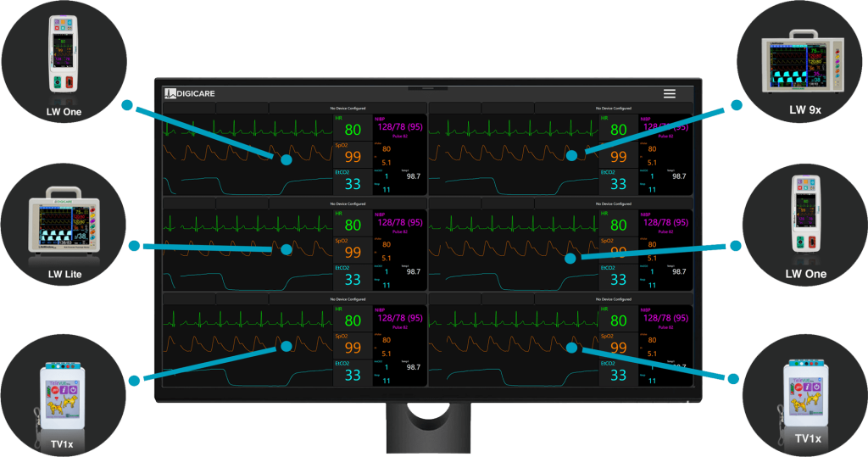Click No Device Configured in top-right panel
The width and height of the screenshot is (868, 457).
614,108
